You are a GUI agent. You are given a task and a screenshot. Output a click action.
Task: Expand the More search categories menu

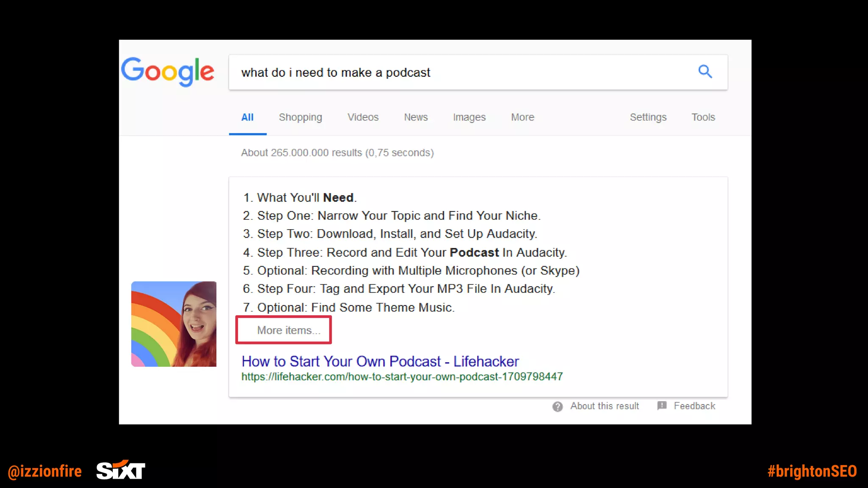522,117
